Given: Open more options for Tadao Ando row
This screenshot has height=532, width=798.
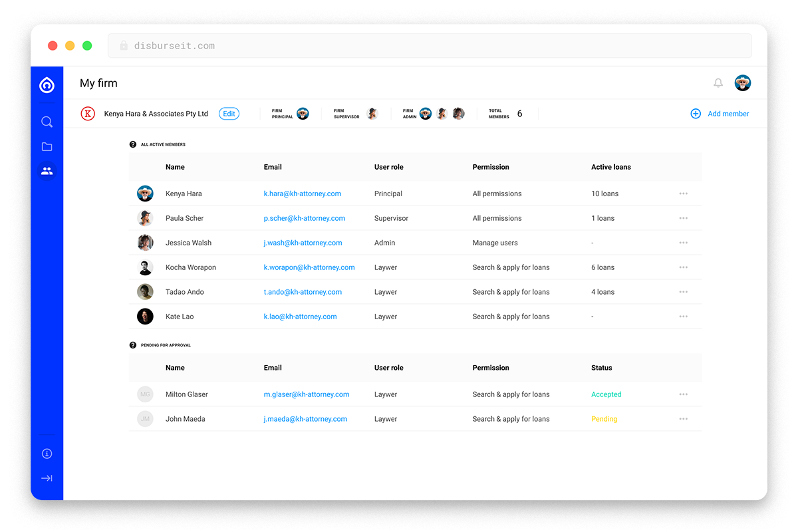Looking at the screenshot, I should [x=683, y=292].
